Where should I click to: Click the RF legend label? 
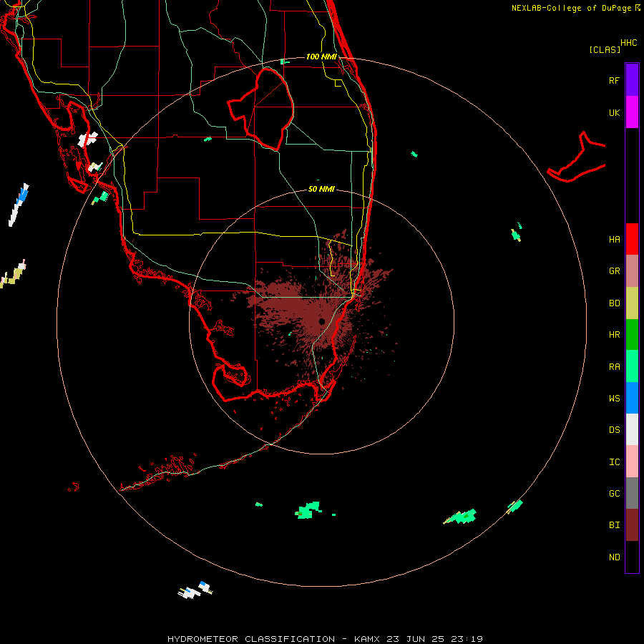614,80
